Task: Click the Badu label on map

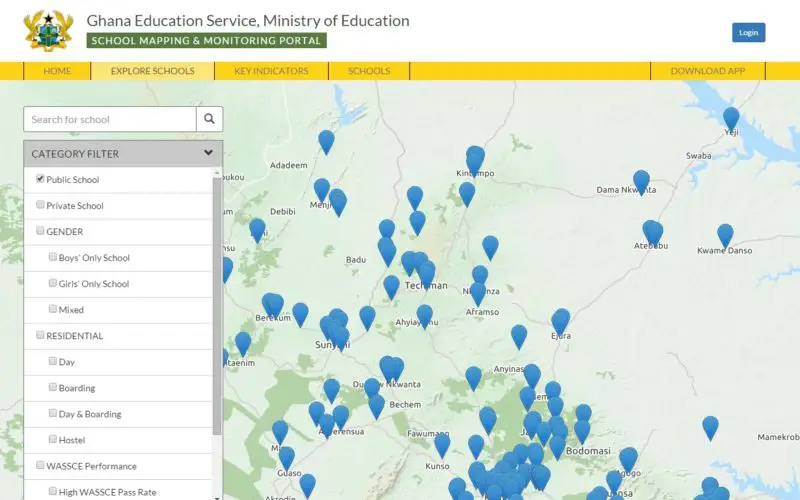Action: tap(356, 260)
